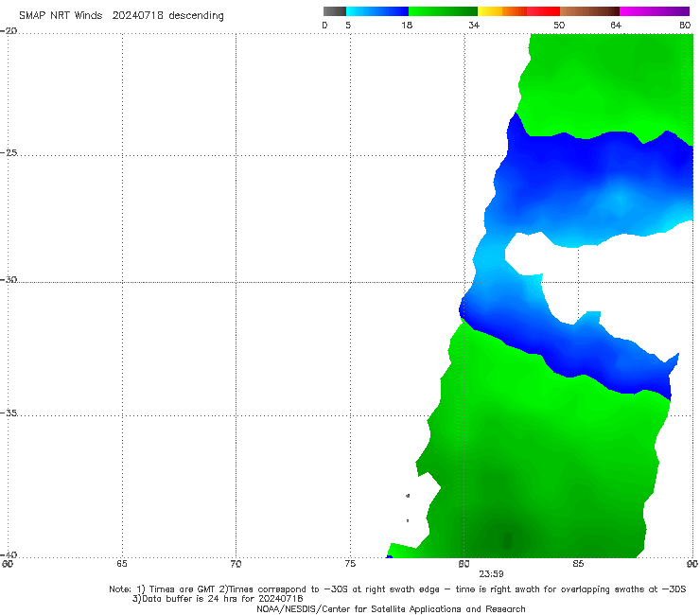700x615 pixels.
Task: Click the longitude label '85'
Action: tap(578, 564)
